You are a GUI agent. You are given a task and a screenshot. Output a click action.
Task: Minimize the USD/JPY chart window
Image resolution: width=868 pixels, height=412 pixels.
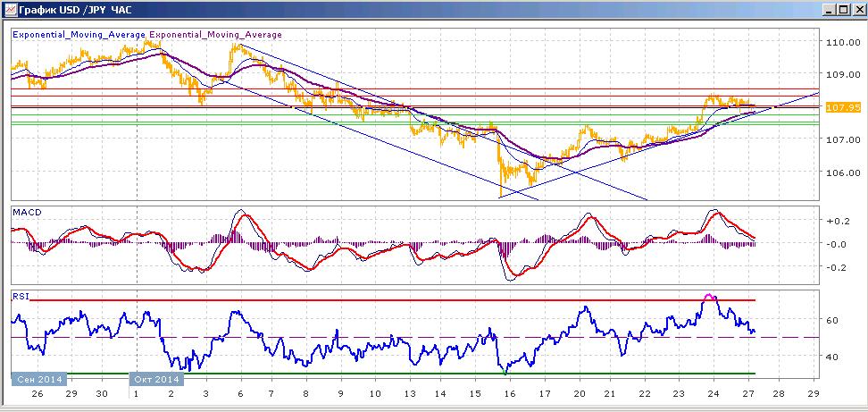pos(830,10)
